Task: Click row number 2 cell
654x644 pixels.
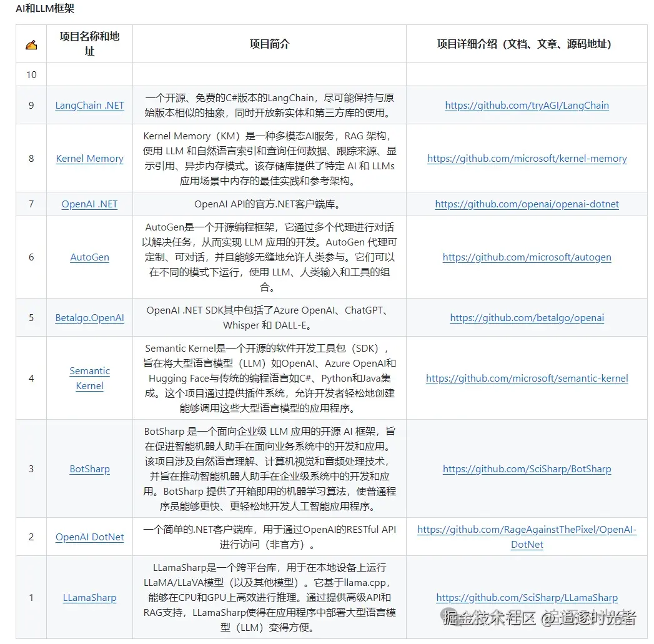Action: click(x=31, y=537)
